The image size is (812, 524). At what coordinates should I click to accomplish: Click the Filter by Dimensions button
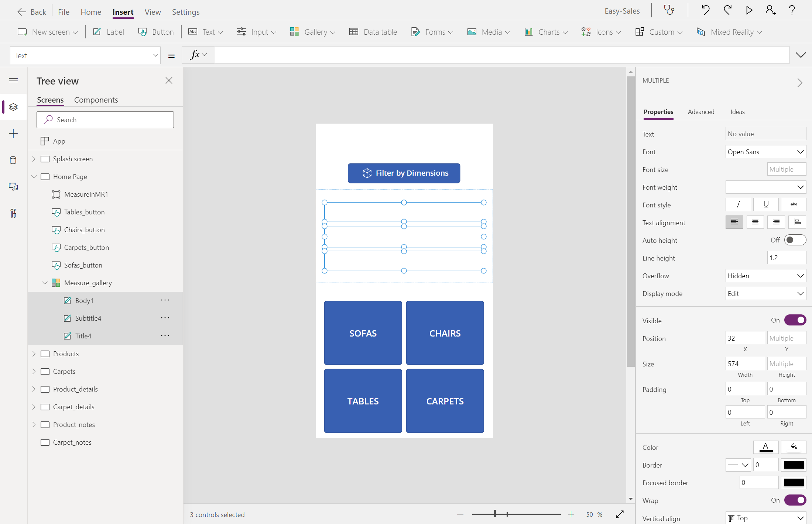[x=404, y=173]
